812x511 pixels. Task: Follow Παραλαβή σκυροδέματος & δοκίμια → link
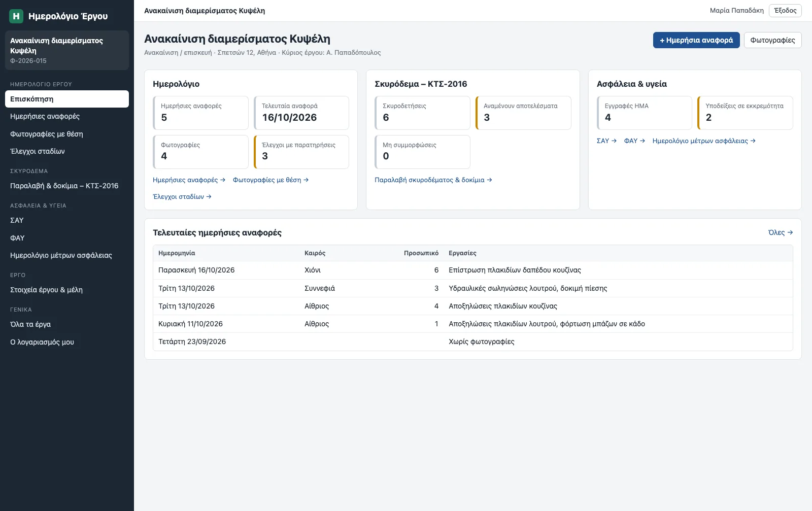(x=433, y=180)
